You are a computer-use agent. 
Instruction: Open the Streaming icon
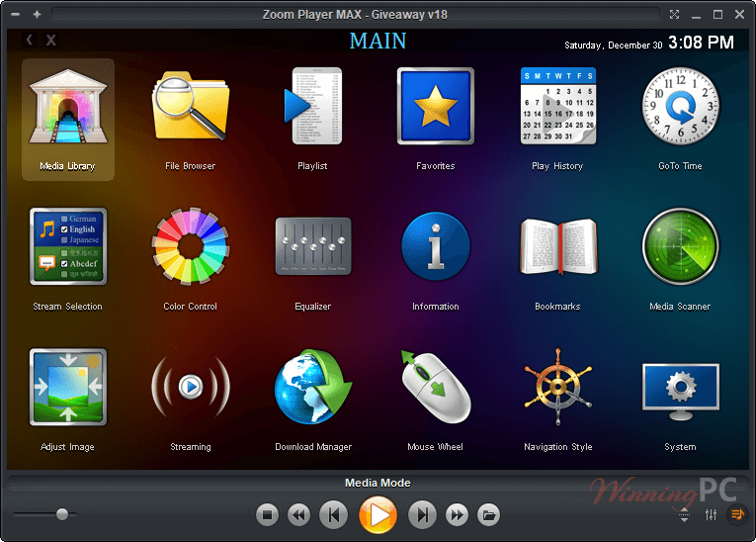tap(191, 387)
